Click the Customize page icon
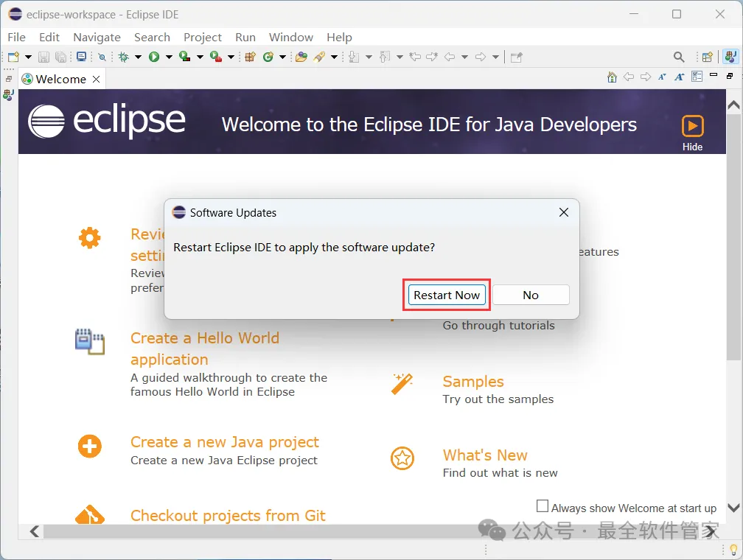 (697, 77)
